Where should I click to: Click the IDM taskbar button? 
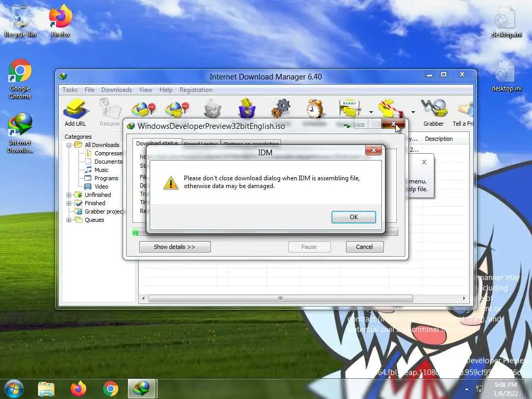pos(141,389)
